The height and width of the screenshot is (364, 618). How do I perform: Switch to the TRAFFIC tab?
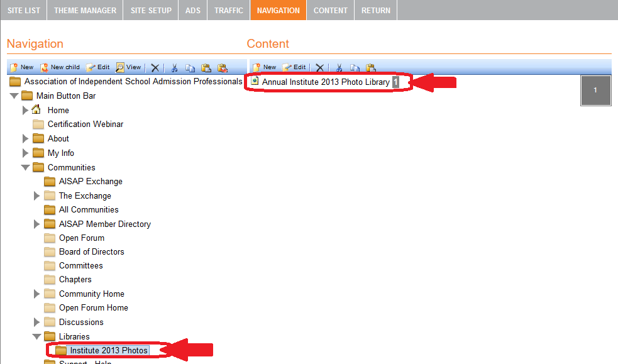click(229, 10)
